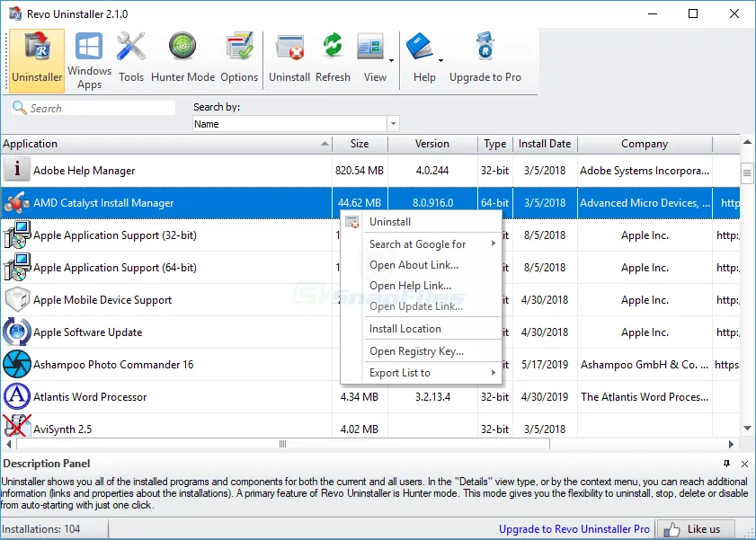
Task: Sort by the Company column header
Action: click(645, 144)
